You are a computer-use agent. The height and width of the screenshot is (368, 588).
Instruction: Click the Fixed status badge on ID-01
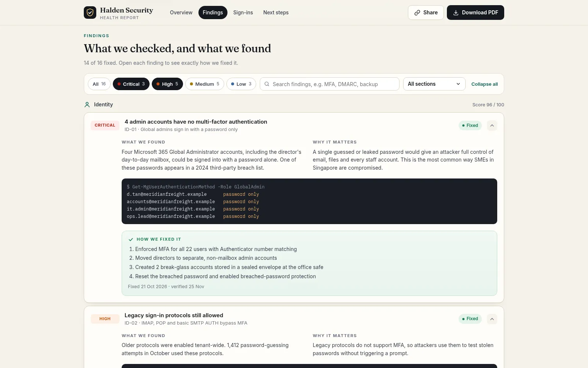470,125
